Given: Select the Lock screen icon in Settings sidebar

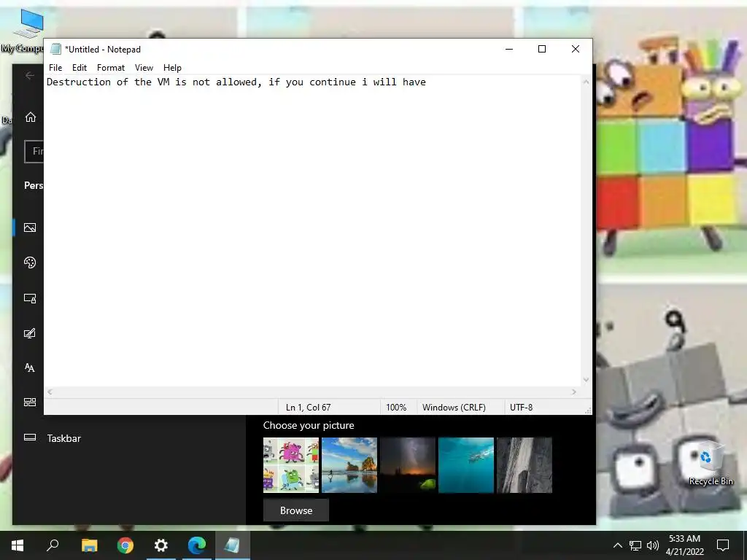Looking at the screenshot, I should (29, 298).
